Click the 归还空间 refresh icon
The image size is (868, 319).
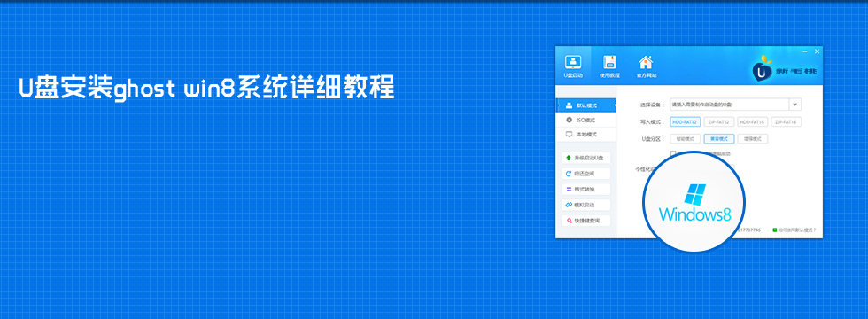click(569, 174)
